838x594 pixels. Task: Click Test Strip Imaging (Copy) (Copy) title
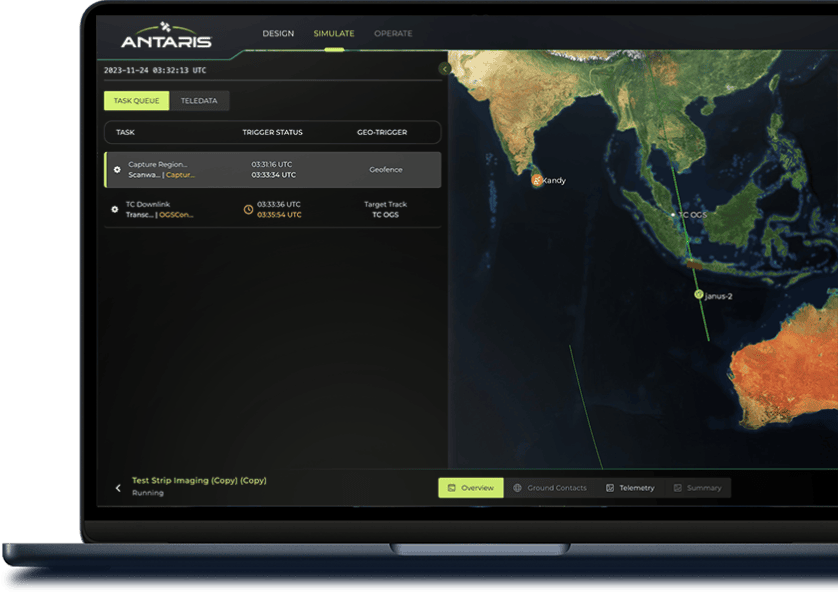tap(199, 480)
